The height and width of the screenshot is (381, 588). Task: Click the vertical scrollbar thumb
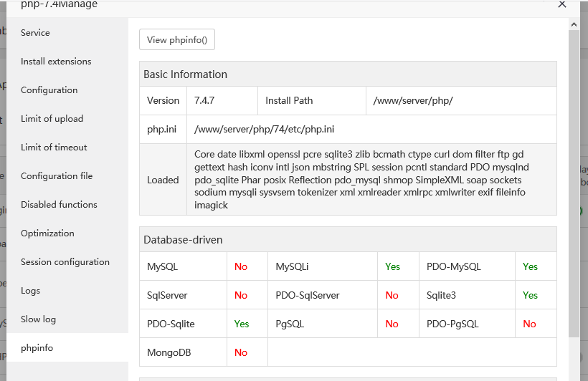(x=574, y=179)
